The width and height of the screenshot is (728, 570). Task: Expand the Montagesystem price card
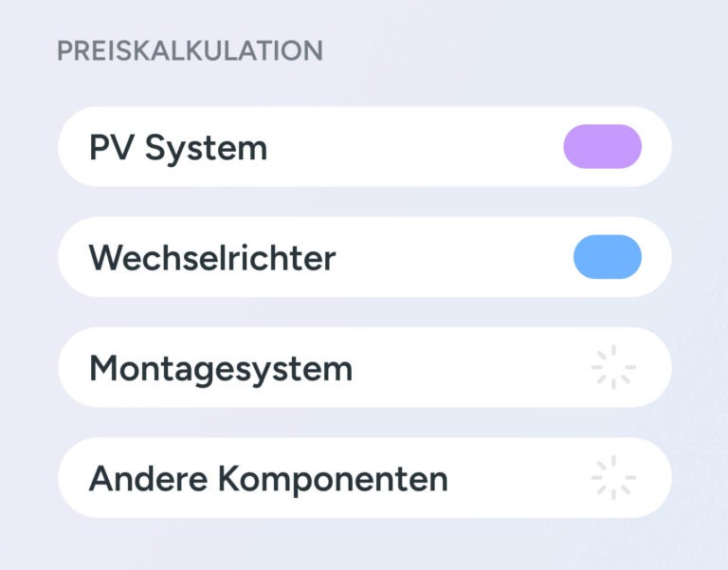point(364,368)
